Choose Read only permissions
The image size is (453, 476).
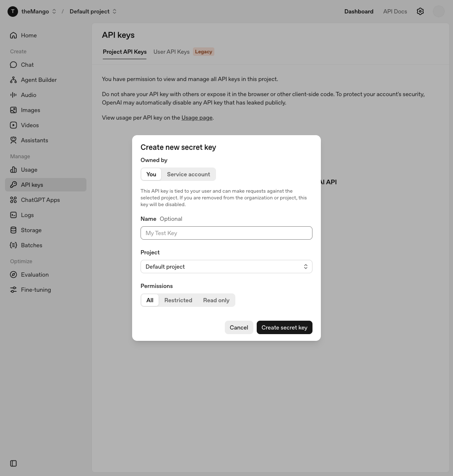tap(216, 300)
